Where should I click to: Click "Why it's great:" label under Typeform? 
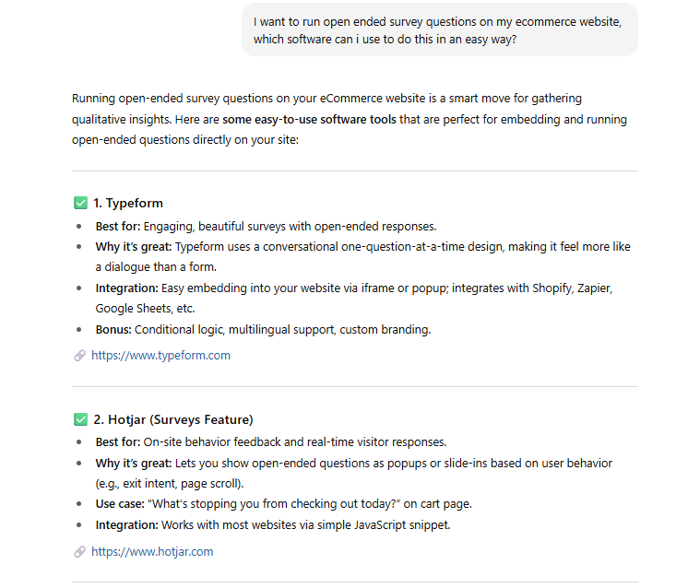click(x=133, y=247)
